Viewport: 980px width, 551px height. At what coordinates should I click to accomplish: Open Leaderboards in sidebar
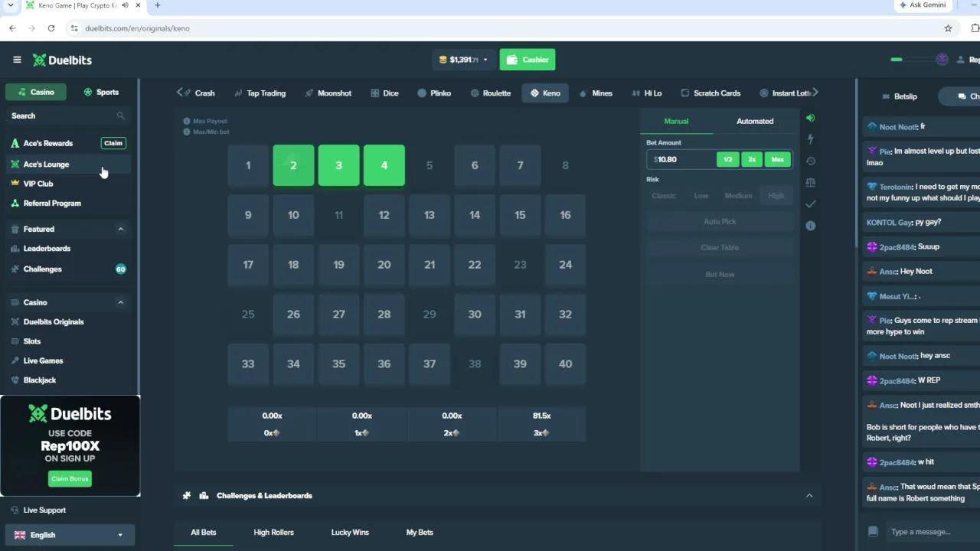pyautogui.click(x=47, y=249)
